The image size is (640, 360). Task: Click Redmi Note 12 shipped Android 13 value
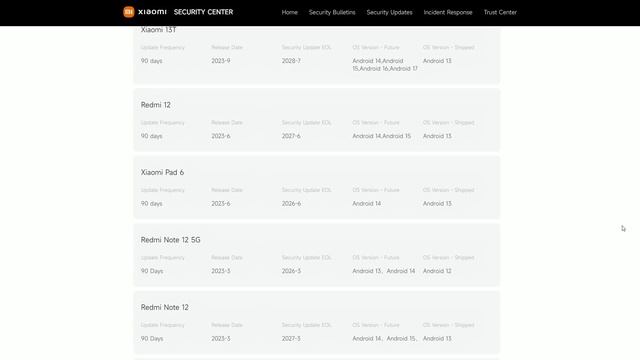(x=437, y=338)
